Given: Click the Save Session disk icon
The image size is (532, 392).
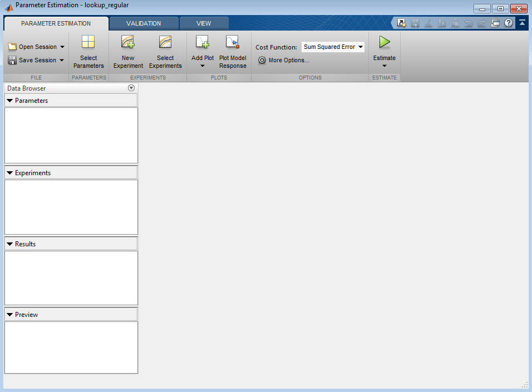Looking at the screenshot, I should [12, 60].
